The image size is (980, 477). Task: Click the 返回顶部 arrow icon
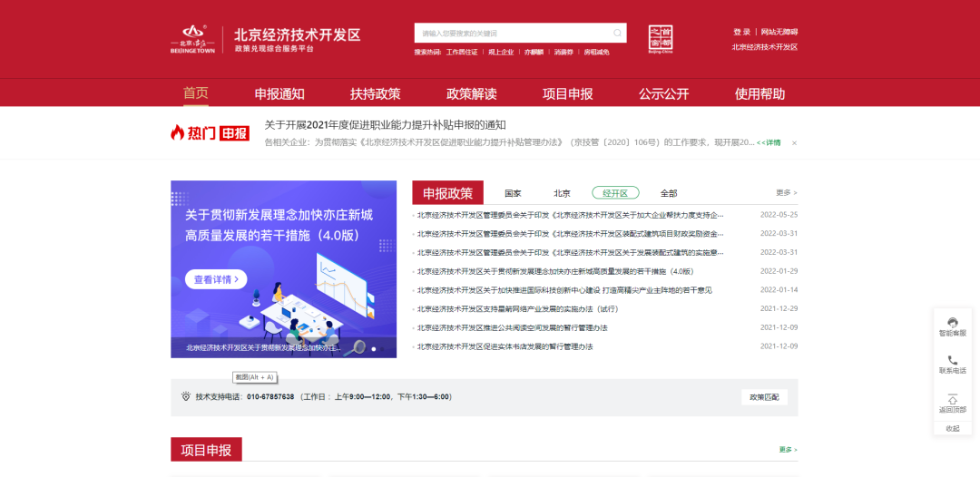pos(953,399)
